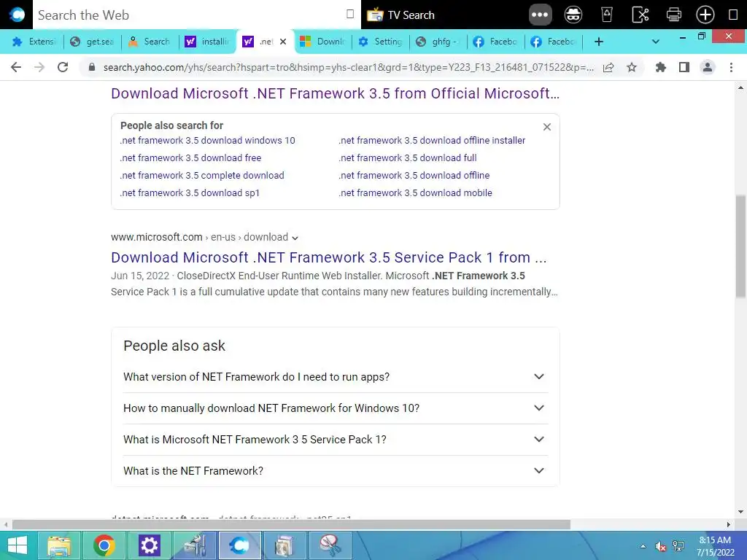
Task: Open File Explorer from the taskbar
Action: tap(59, 545)
